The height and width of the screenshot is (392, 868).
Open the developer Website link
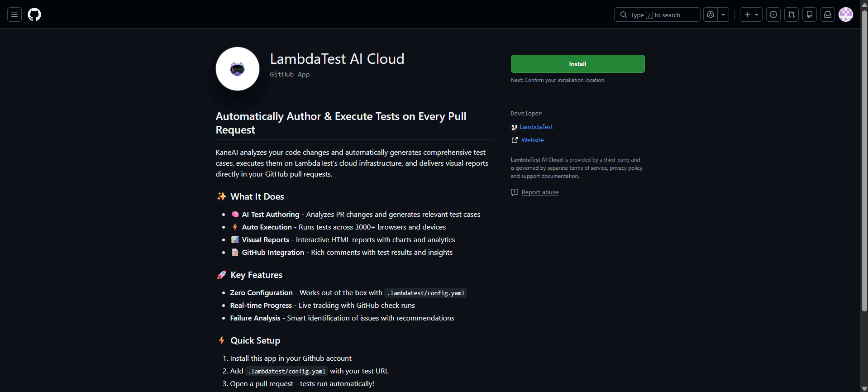pos(532,140)
